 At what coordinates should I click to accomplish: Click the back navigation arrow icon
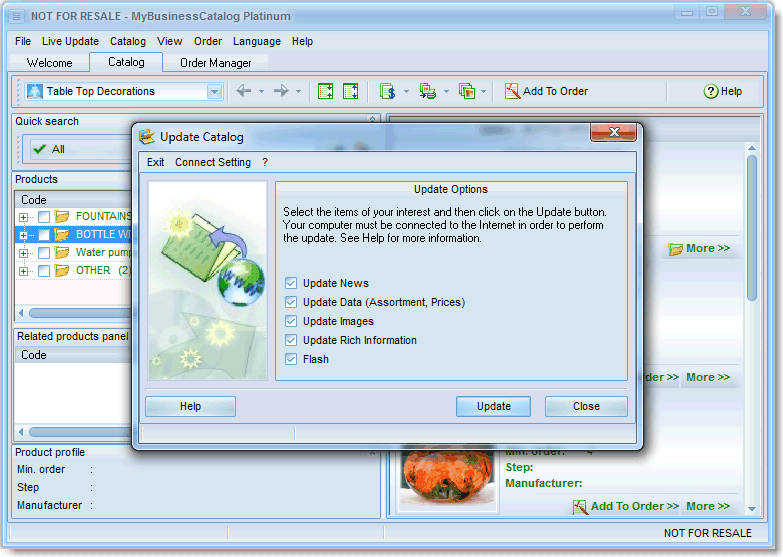244,91
